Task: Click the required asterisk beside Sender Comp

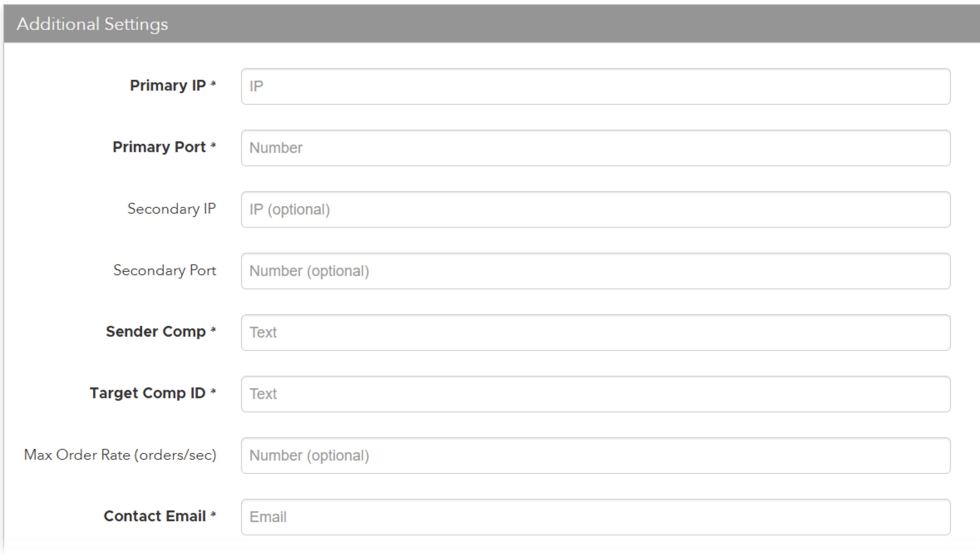Action: 213,330
